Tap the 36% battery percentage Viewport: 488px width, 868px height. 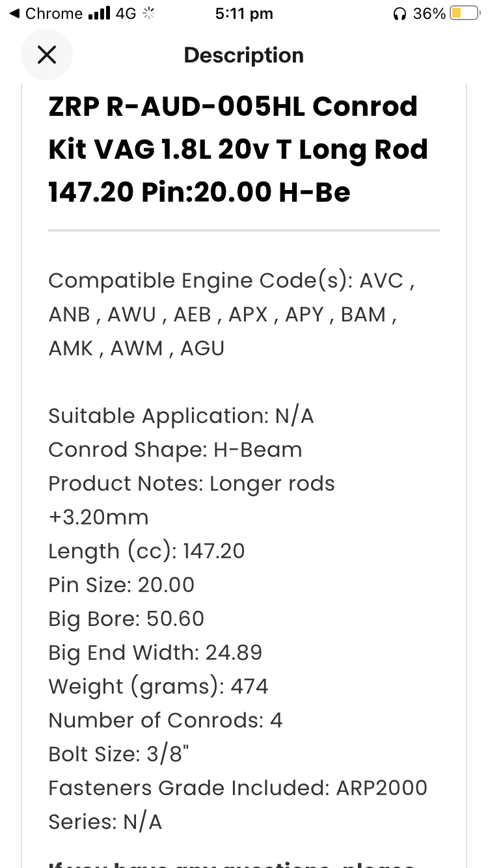click(x=429, y=14)
